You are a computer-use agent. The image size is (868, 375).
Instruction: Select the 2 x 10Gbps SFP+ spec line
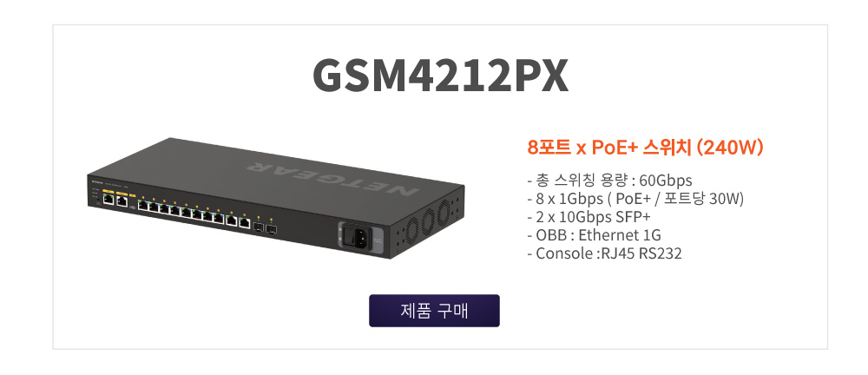589,217
